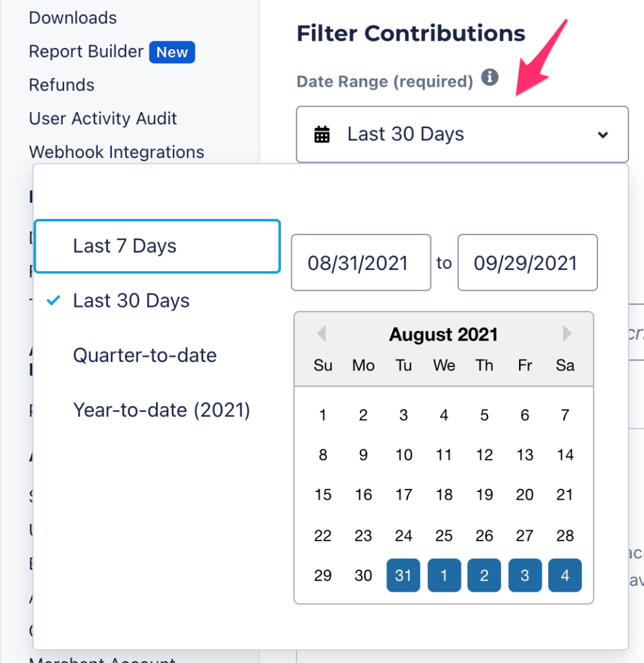This screenshot has height=663, width=644.
Task: Go to next month in calendar
Action: pyautogui.click(x=567, y=334)
